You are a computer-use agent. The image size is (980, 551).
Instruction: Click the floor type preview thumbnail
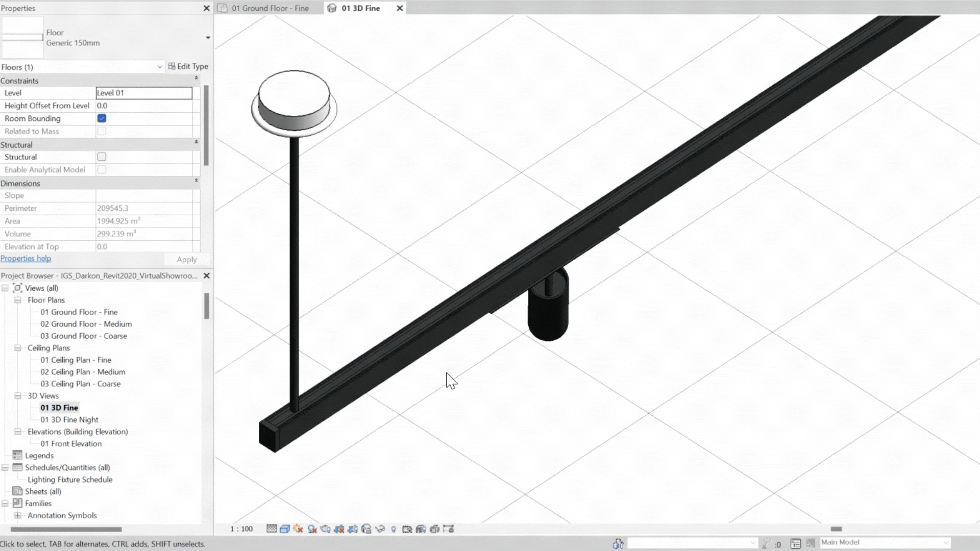pos(22,38)
